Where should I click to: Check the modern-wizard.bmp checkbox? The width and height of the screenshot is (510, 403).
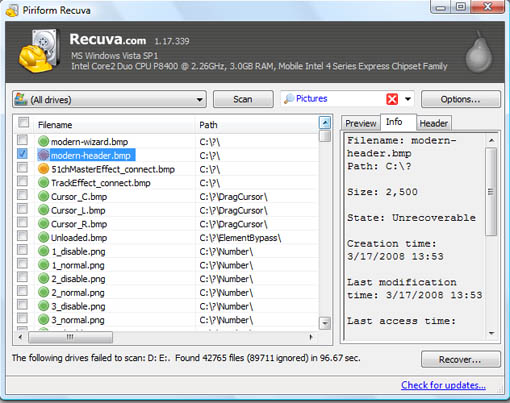pos(22,140)
